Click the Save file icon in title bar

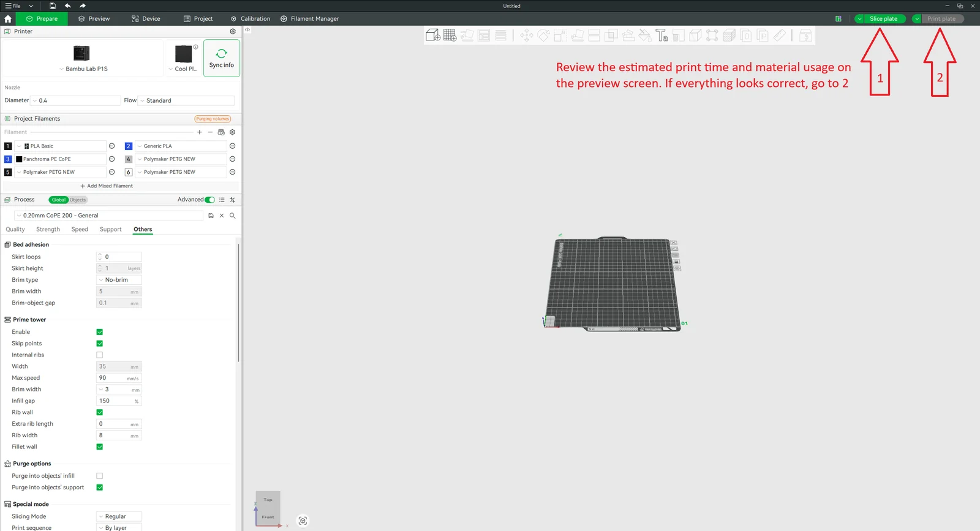[53, 6]
